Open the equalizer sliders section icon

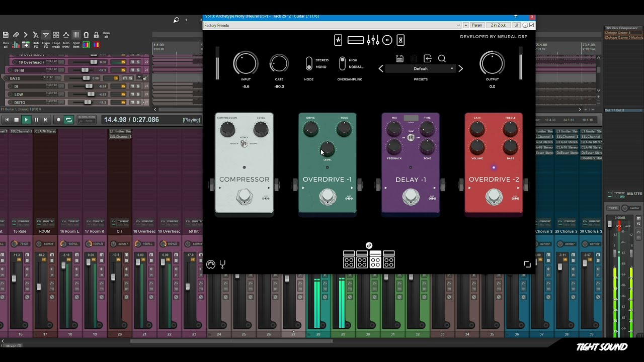pyautogui.click(x=373, y=40)
